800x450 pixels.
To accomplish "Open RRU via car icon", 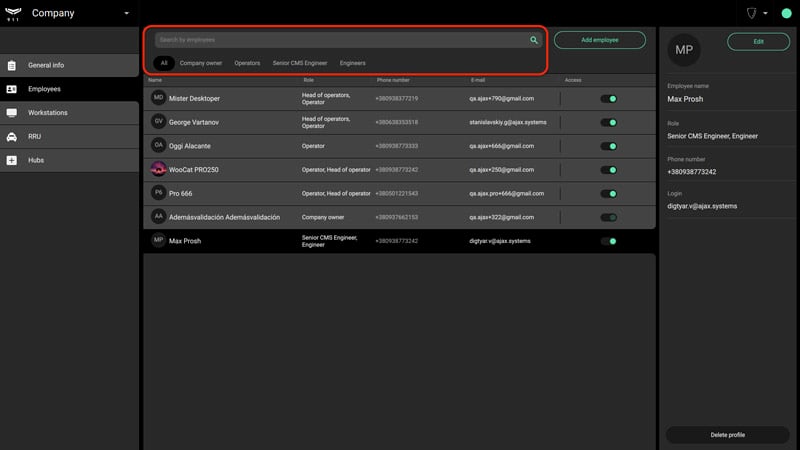I will click(x=11, y=137).
